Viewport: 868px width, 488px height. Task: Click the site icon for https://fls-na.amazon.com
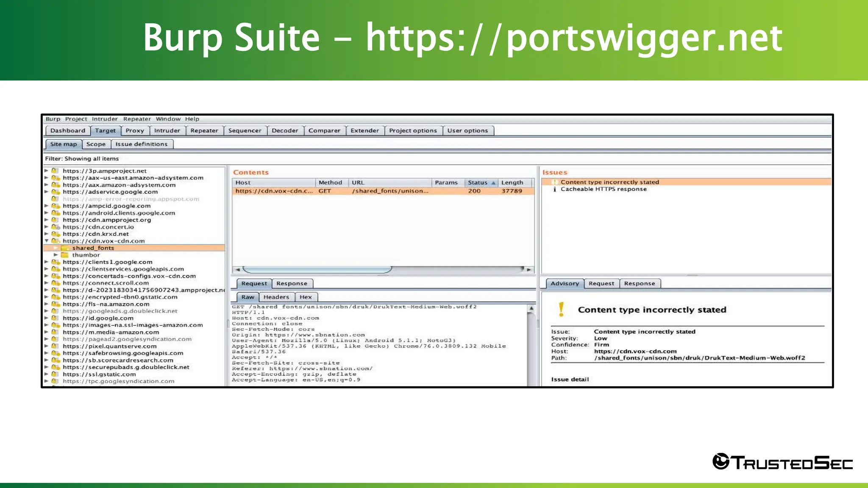coord(55,304)
